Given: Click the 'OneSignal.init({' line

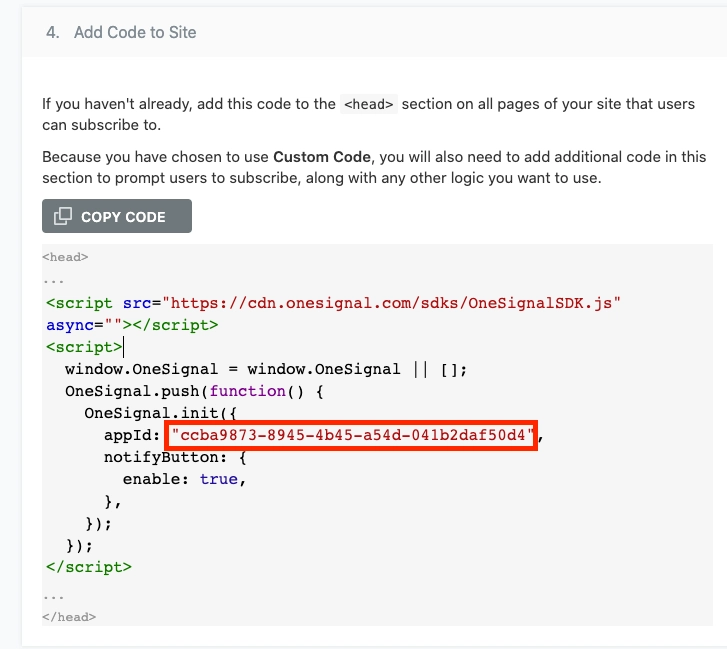Looking at the screenshot, I should [160, 413].
